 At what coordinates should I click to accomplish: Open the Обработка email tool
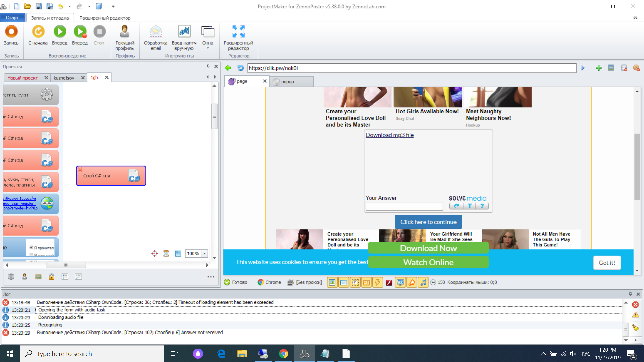tap(156, 32)
